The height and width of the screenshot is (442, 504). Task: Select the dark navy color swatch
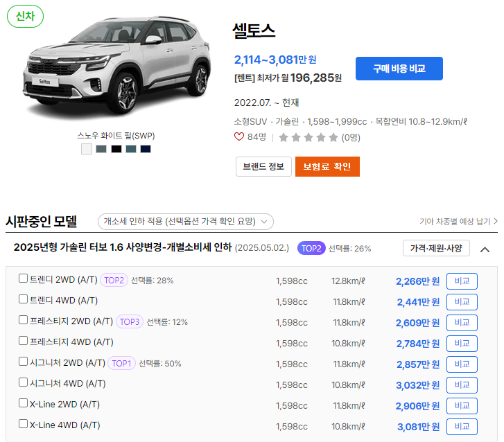(146, 149)
